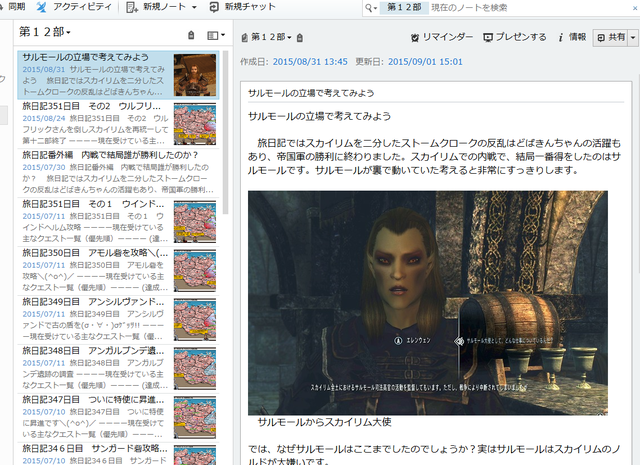The width and height of the screenshot is (640, 465).
Task: Open the 第１２部 notebook selector in note header
Action: (x=271, y=37)
